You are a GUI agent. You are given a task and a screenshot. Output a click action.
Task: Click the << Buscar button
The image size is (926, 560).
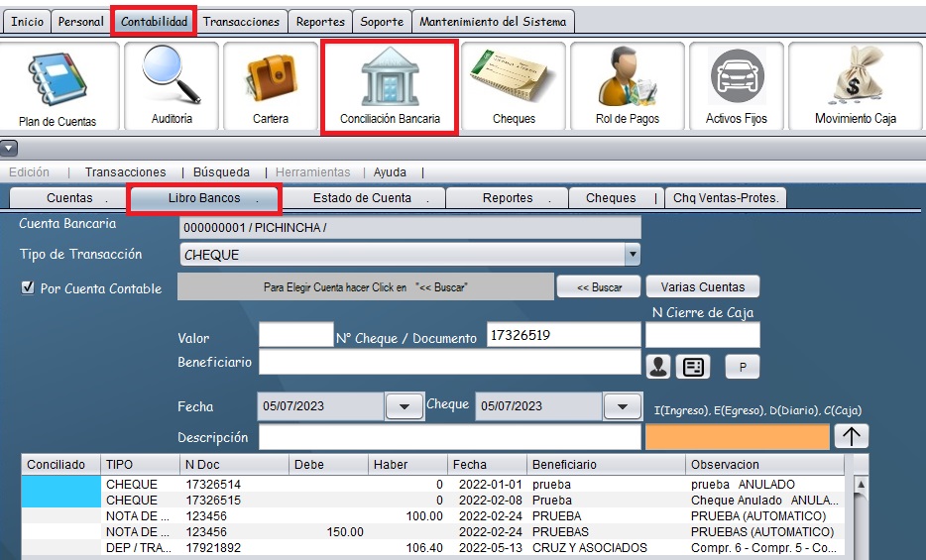pos(593,287)
